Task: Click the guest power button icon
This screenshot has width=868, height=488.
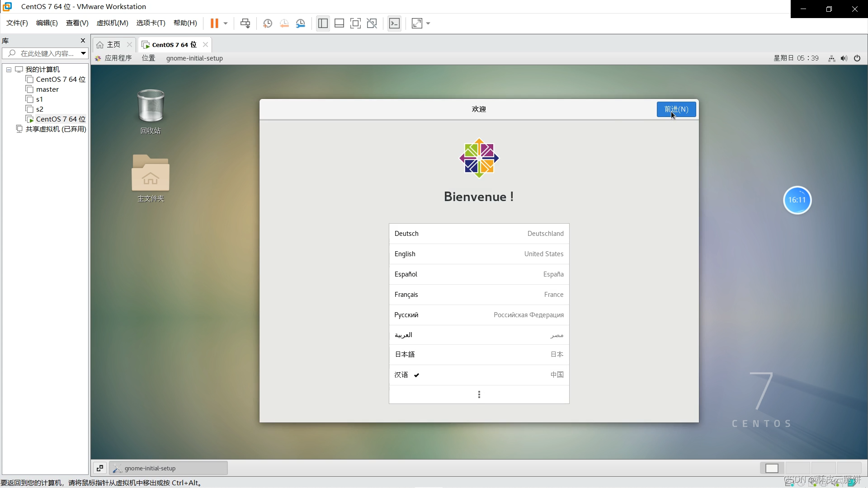Action: (857, 58)
